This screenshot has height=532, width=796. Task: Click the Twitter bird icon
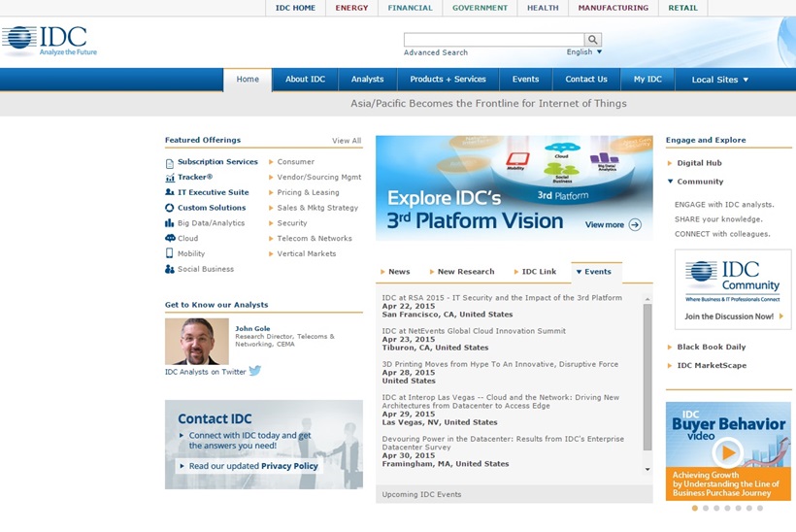(255, 371)
